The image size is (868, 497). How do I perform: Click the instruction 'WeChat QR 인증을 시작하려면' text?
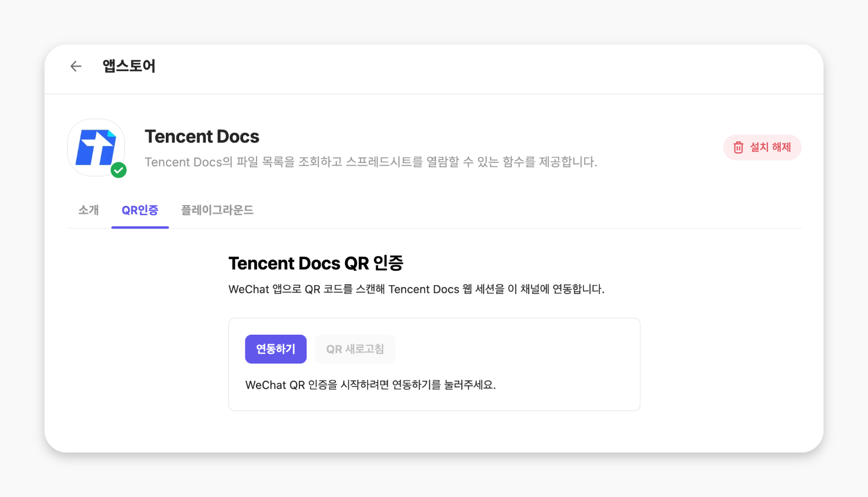tap(370, 385)
